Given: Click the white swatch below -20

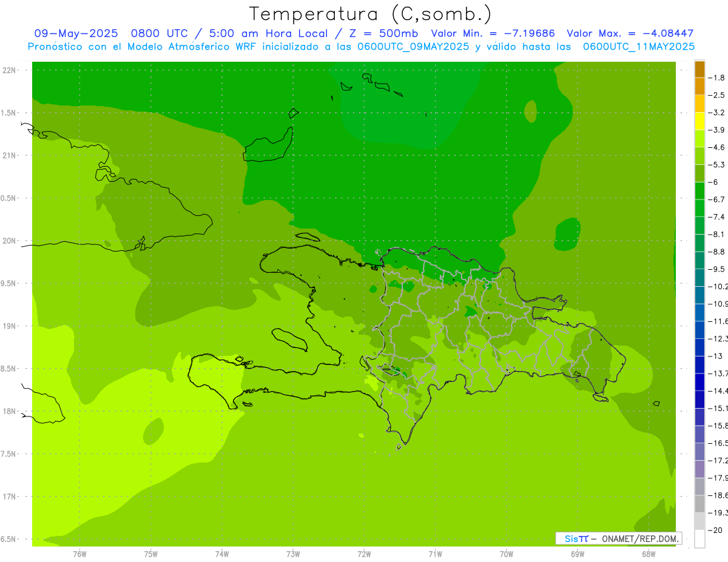Looking at the screenshot, I should (699, 539).
